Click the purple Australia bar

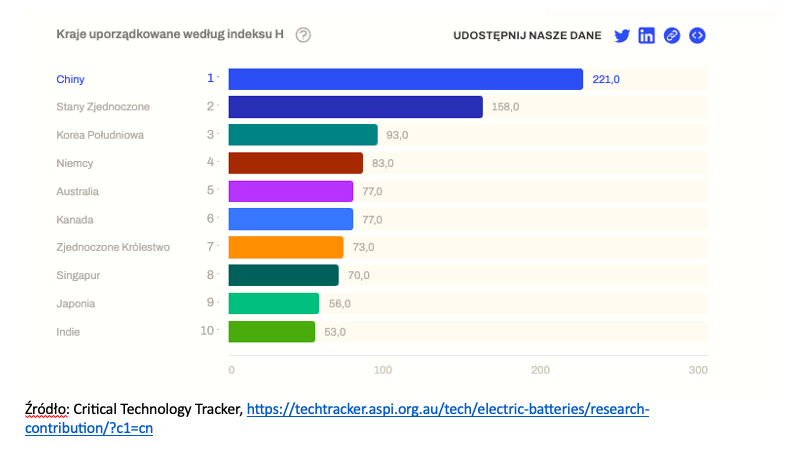tap(291, 191)
